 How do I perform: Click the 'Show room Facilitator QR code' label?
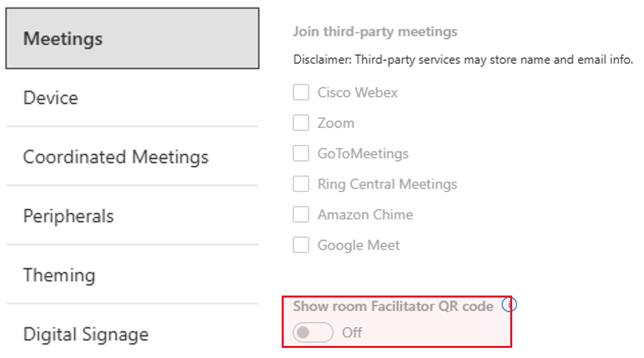(393, 306)
